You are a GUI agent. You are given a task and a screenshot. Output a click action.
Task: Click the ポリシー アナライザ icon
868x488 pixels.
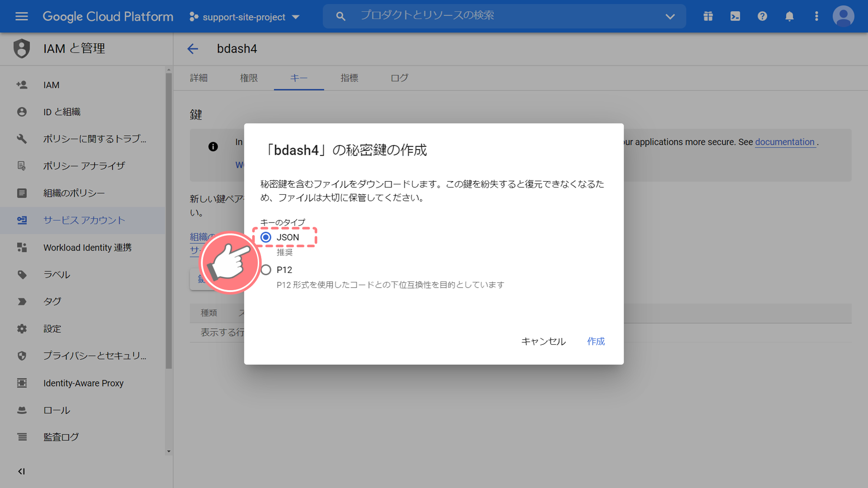pyautogui.click(x=22, y=166)
